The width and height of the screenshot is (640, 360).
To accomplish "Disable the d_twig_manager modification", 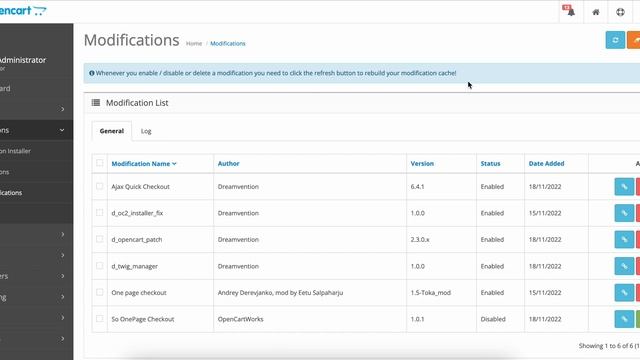I will click(x=638, y=266).
